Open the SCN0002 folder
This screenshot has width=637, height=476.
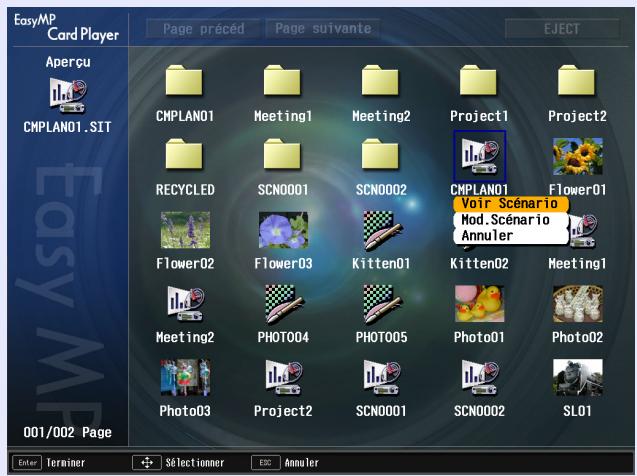pyautogui.click(x=380, y=154)
